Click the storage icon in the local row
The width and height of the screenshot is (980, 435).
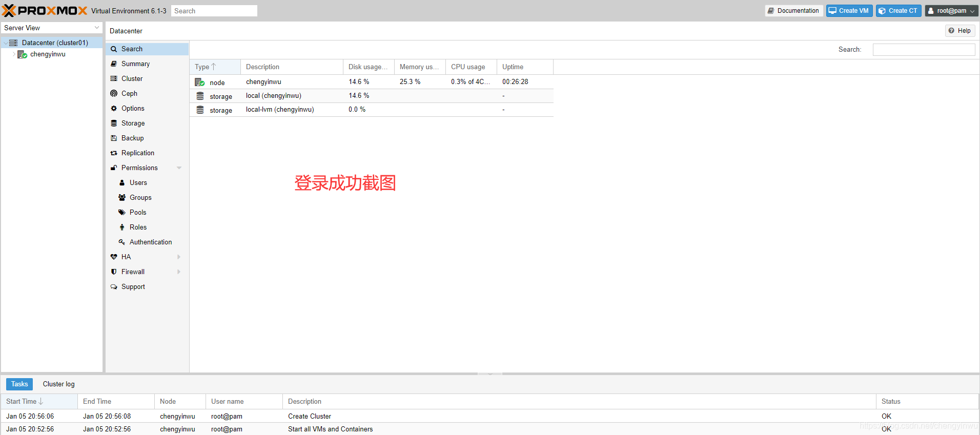[200, 96]
